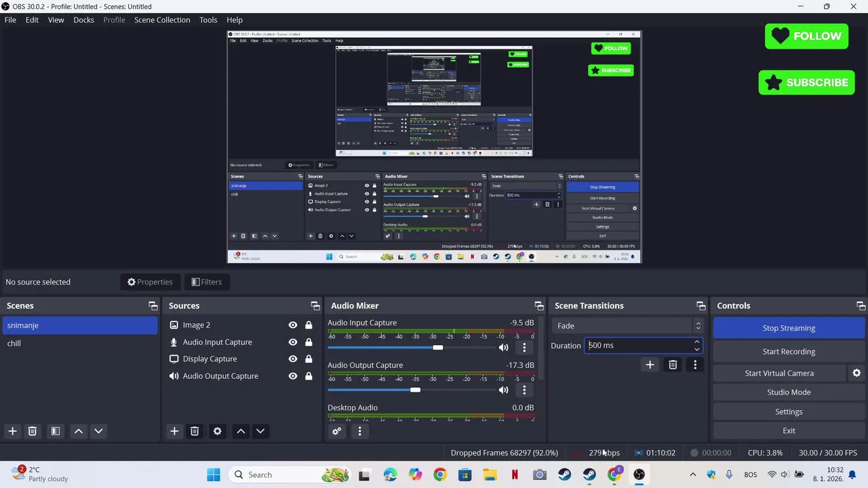Open Audio Output Capture three-dot options
Screen dimensions: 868x488
pyautogui.click(x=524, y=390)
